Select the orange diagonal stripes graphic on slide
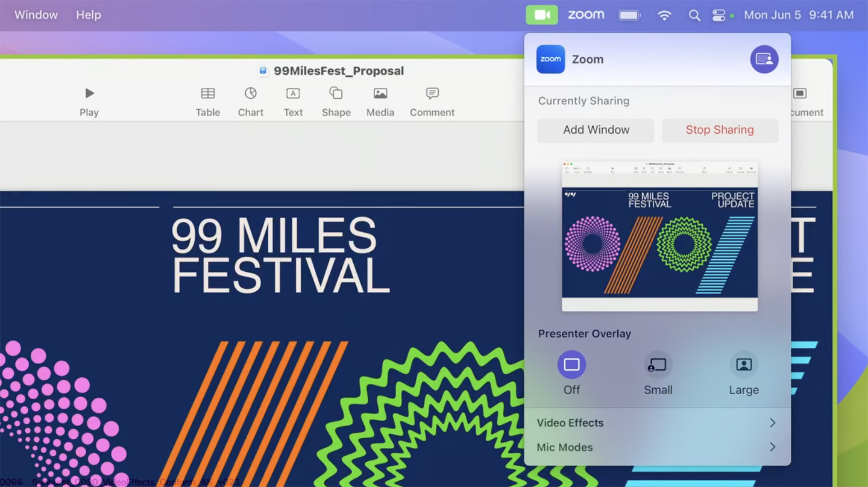The image size is (868, 487). click(253, 414)
